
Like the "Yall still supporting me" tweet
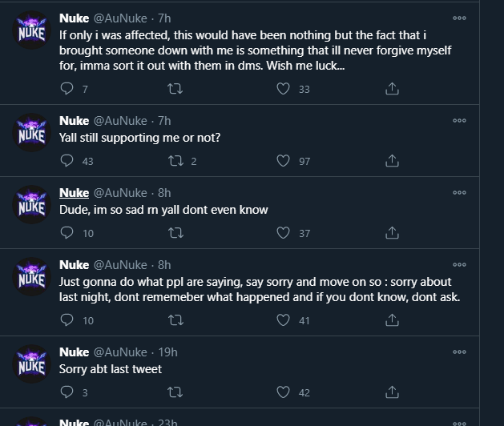[x=283, y=161]
